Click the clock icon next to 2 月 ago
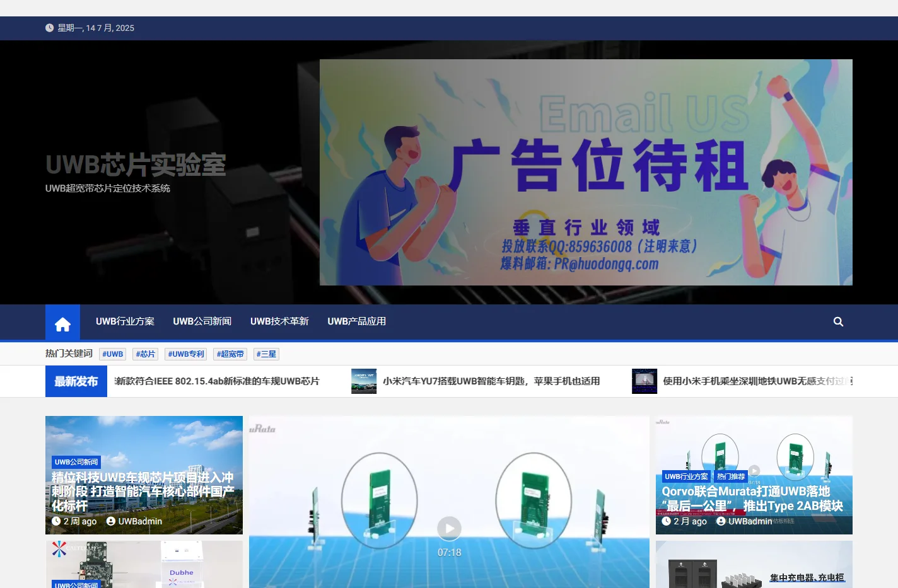Viewport: 898px width, 588px height. pyautogui.click(x=666, y=521)
